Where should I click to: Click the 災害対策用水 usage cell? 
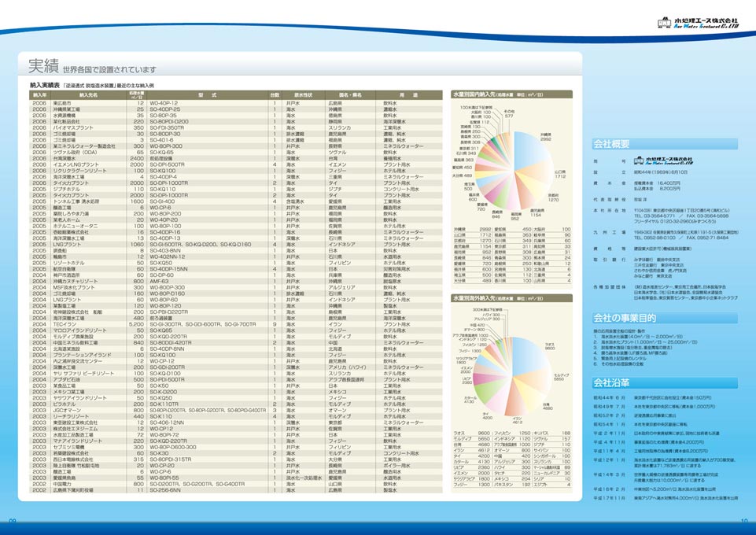click(396, 269)
